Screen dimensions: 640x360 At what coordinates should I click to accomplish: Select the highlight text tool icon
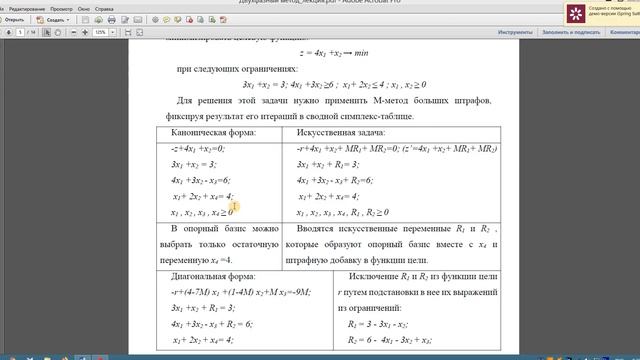178,20
